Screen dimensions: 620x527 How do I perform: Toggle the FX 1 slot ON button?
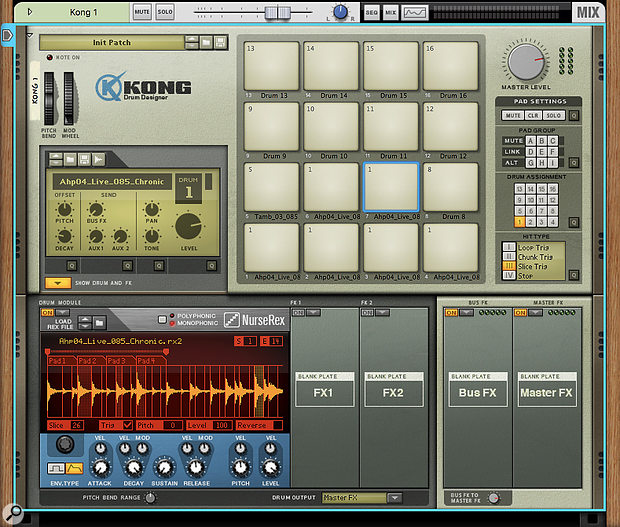(298, 313)
